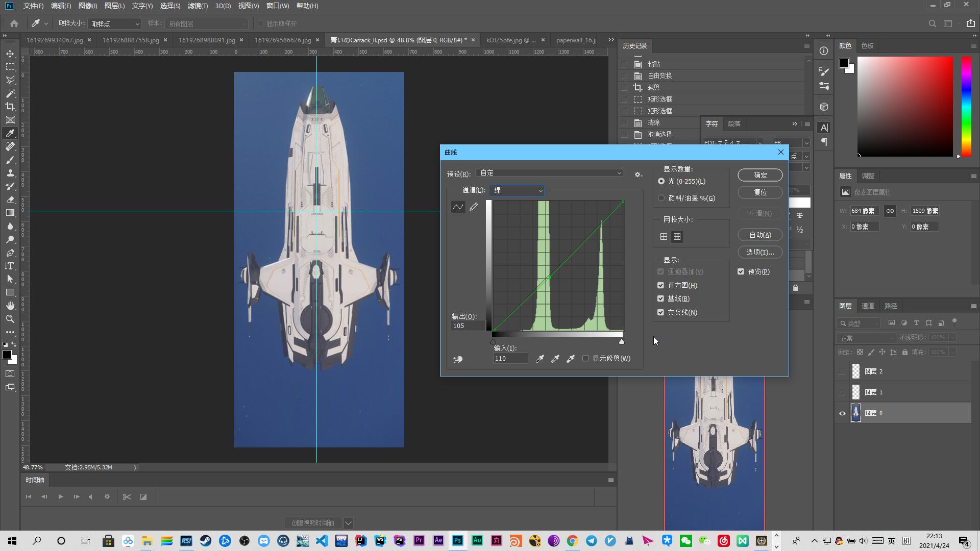Expand the hidden document tabs chevron
This screenshot has height=551, width=980.
(x=611, y=40)
